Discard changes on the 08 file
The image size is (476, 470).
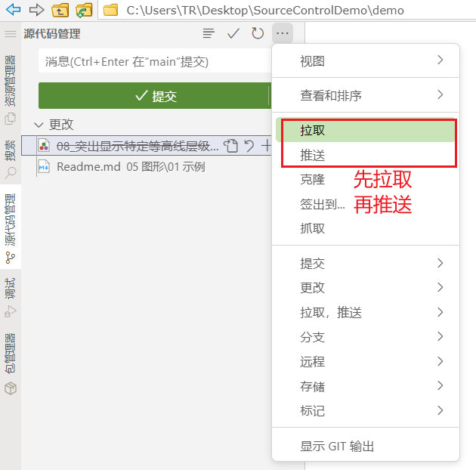tap(249, 146)
